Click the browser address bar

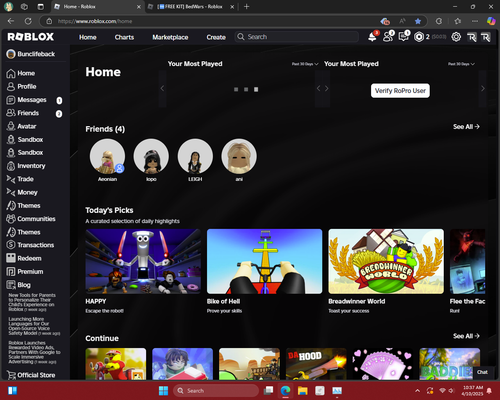pos(213,21)
